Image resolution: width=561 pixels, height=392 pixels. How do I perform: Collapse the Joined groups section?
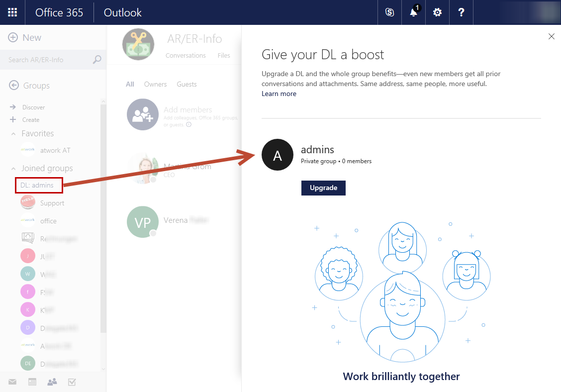coord(13,169)
